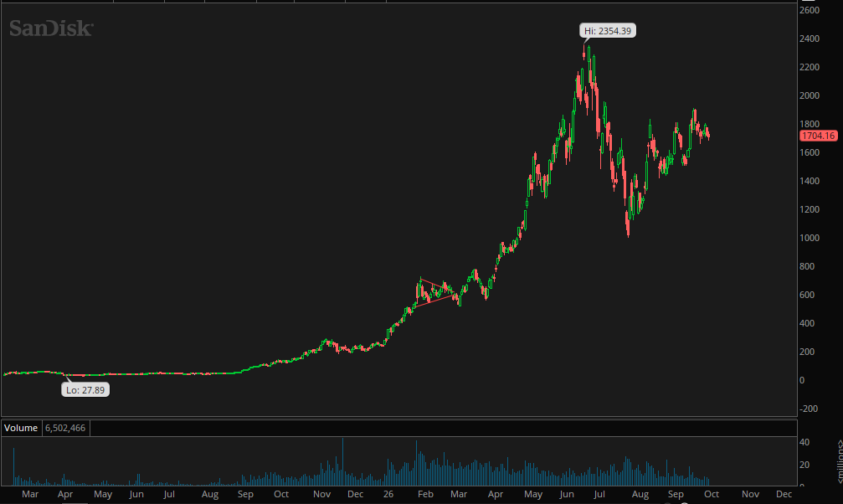Click the 1400 price axis label
Image resolution: width=843 pixels, height=504 pixels.
pos(810,182)
